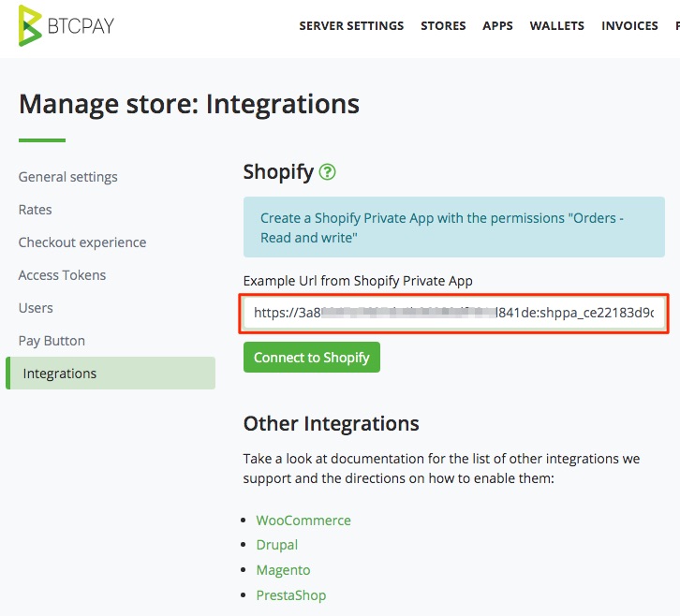Screen dimensions: 680x616
Task: Open Server Settings in top navigation
Action: pos(351,25)
